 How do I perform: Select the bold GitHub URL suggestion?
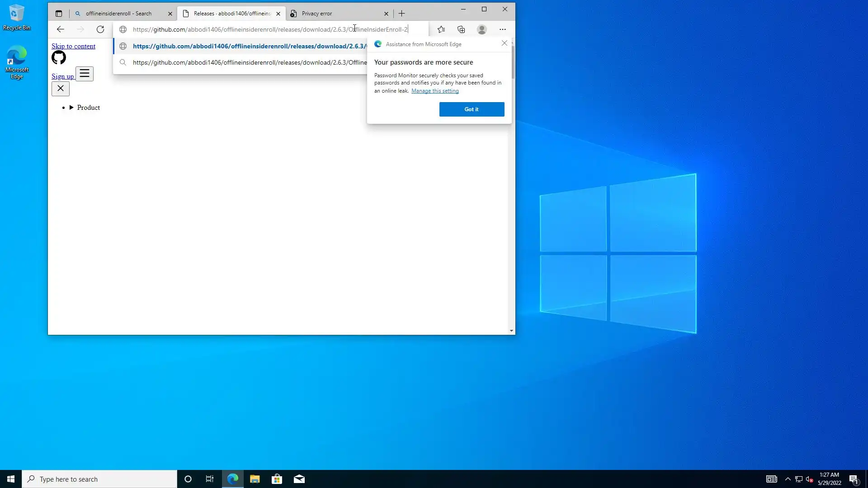(249, 46)
